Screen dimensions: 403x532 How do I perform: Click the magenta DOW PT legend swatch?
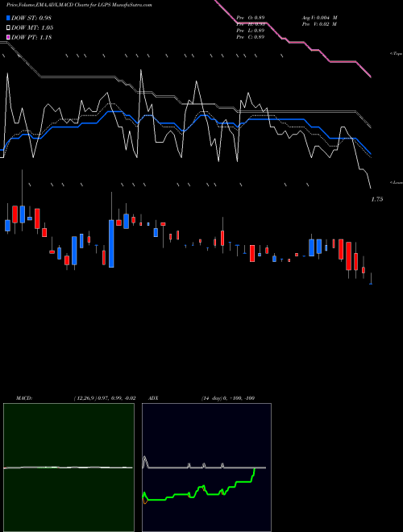click(x=9, y=37)
